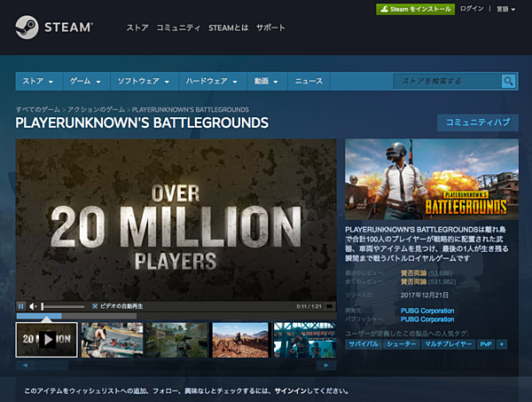
Task: Open ストア in top header menu
Action: tap(137, 28)
